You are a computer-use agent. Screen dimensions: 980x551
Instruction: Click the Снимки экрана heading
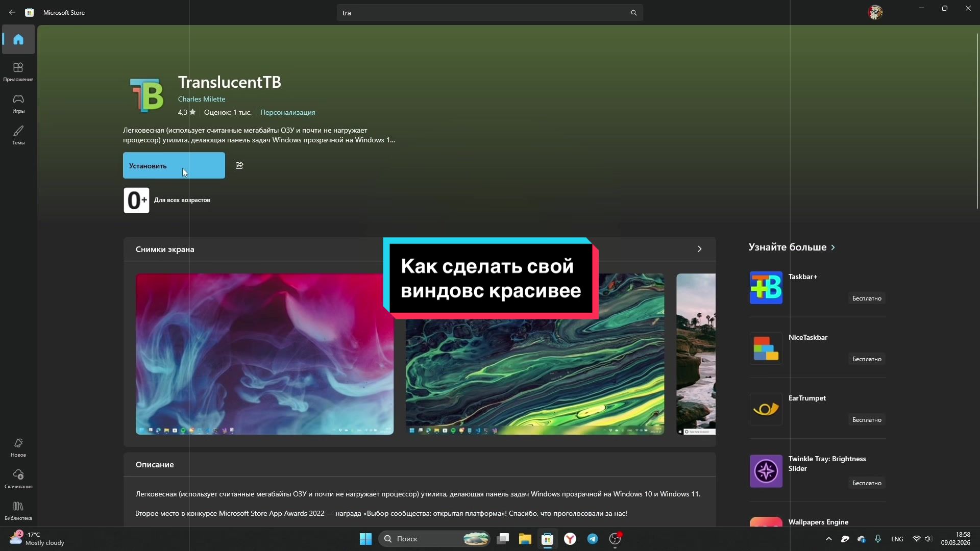(x=165, y=249)
